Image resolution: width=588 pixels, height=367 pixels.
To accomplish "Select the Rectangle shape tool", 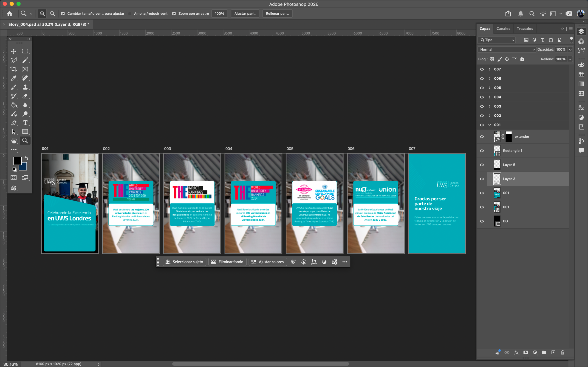I will 25,132.
